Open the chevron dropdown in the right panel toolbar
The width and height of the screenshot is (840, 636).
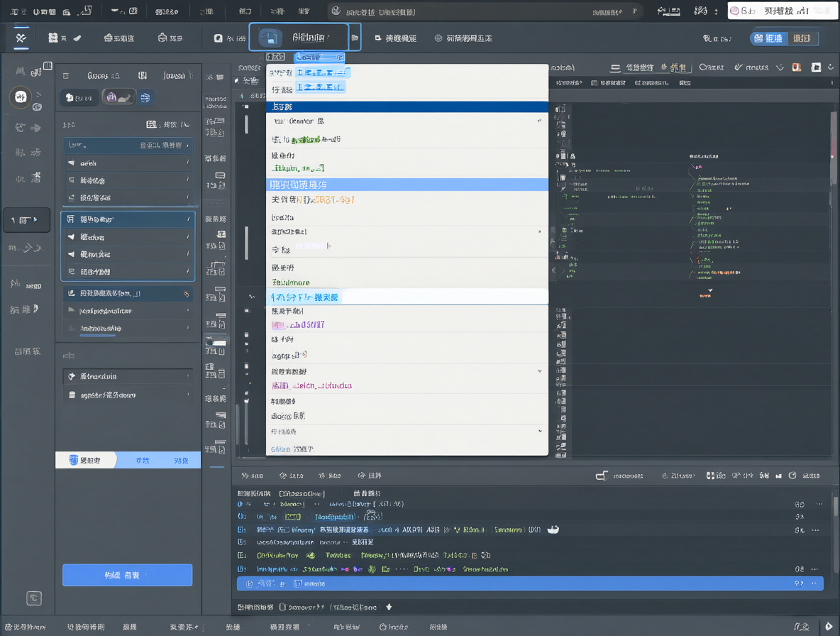tap(780, 67)
